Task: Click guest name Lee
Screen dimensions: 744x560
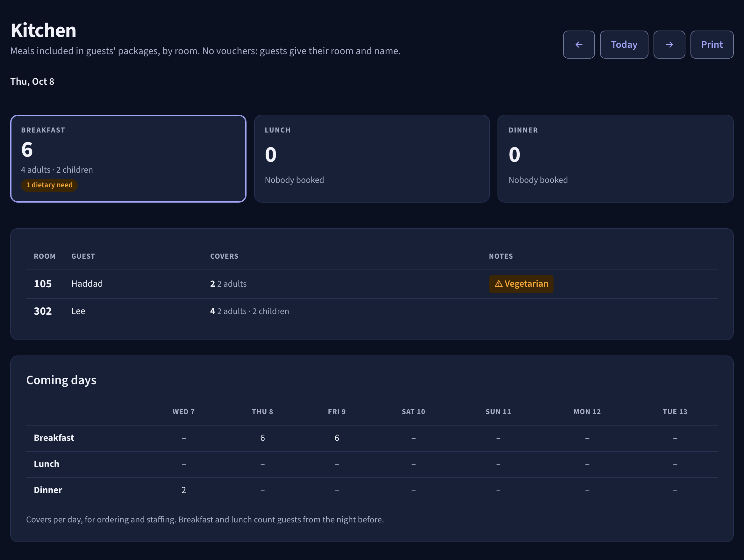Action: [x=78, y=311]
